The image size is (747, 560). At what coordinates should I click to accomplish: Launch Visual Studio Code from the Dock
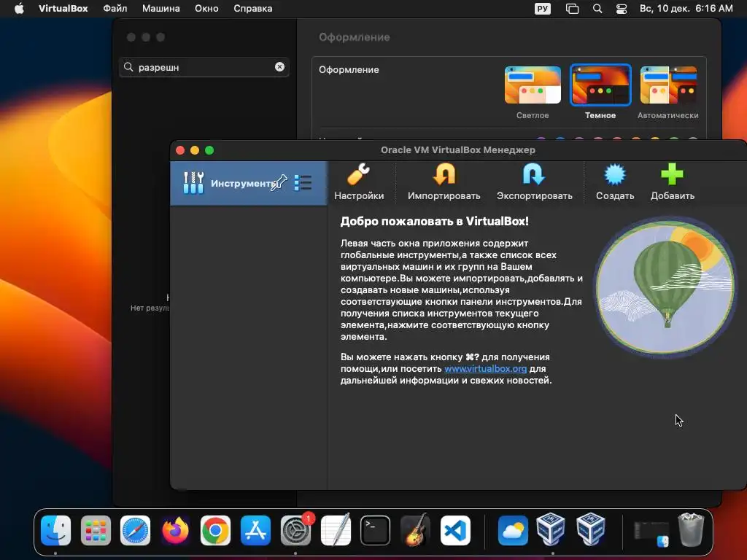[455, 530]
